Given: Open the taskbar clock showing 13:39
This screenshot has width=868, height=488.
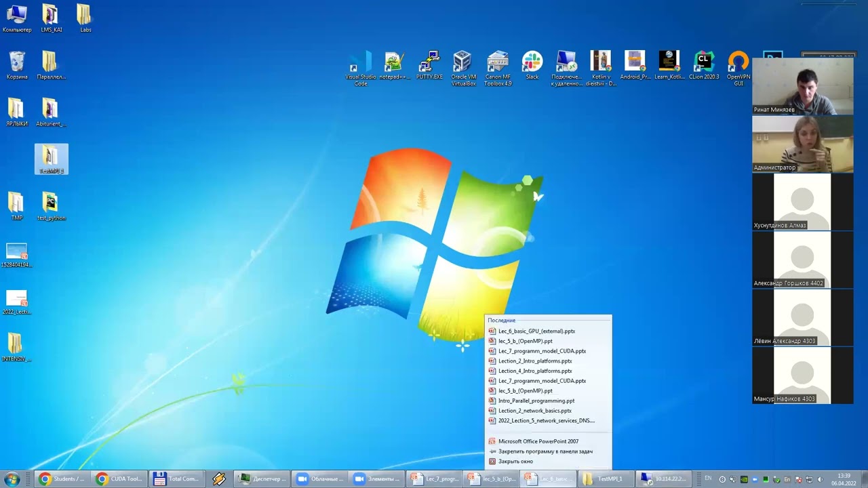Looking at the screenshot, I should pyautogui.click(x=844, y=479).
